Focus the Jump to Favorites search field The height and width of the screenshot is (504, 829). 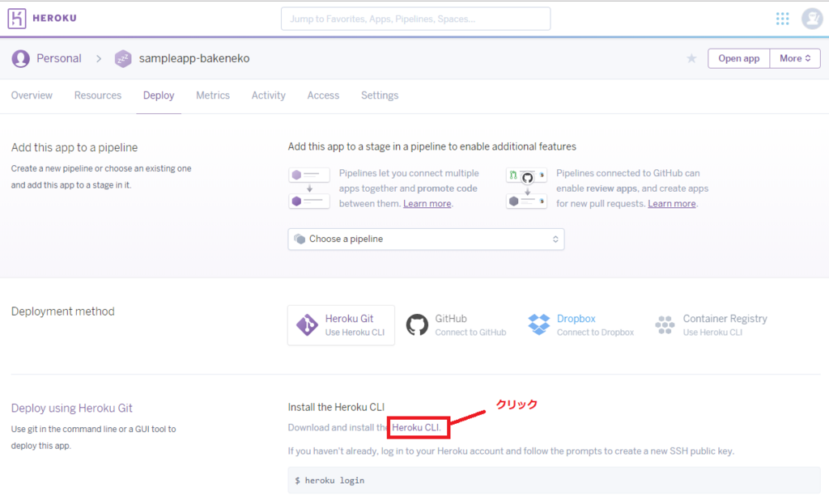pos(415,19)
